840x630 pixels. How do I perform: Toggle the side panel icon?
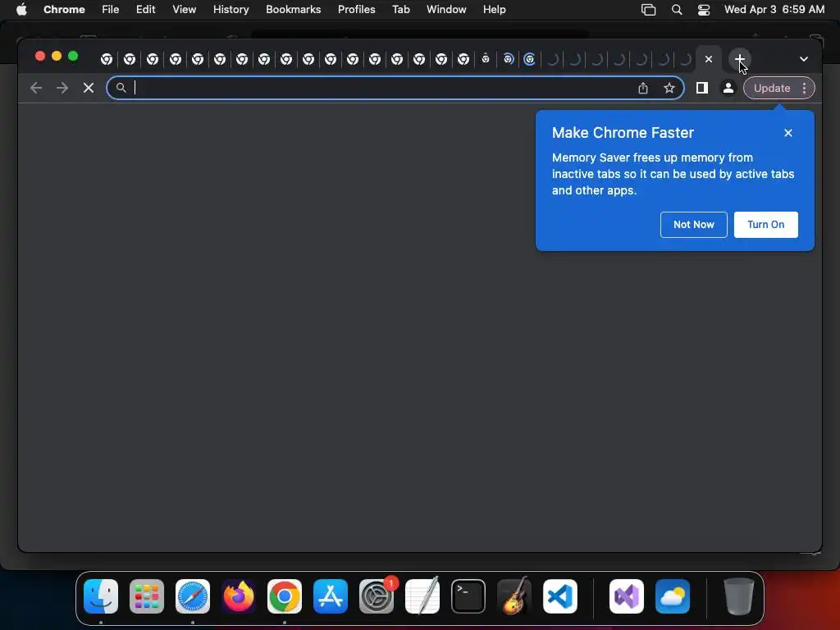point(702,88)
